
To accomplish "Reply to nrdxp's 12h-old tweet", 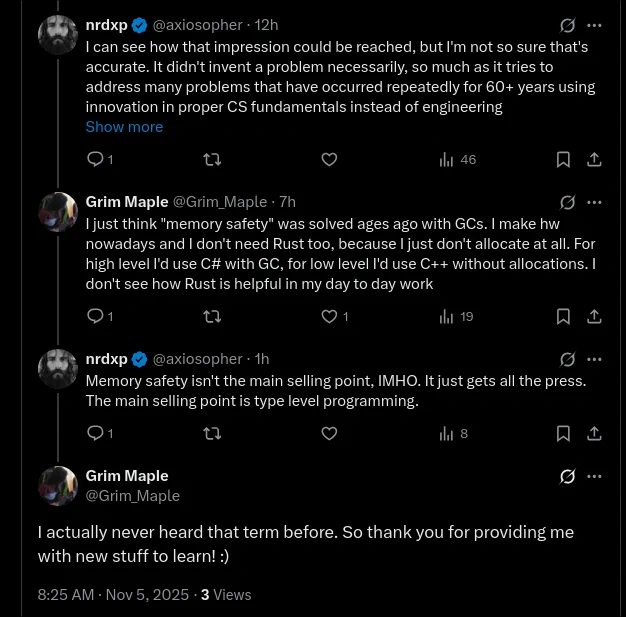I will pos(95,159).
